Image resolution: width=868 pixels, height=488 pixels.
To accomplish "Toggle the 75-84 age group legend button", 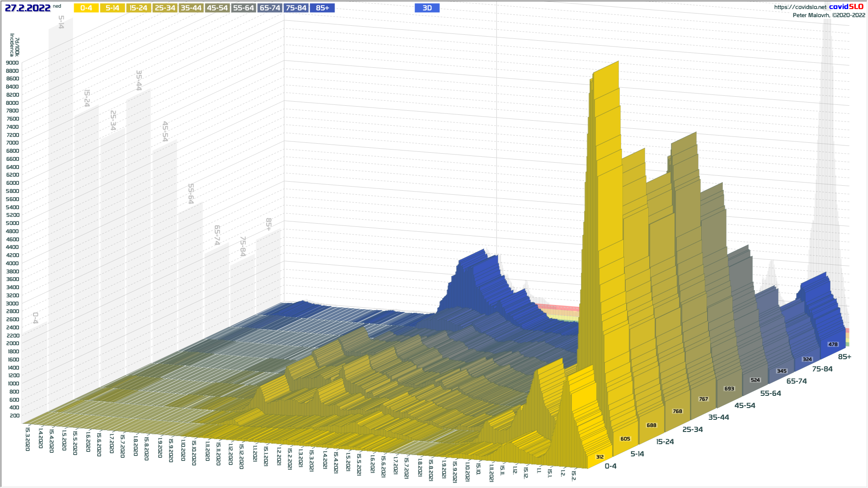I will click(x=296, y=8).
